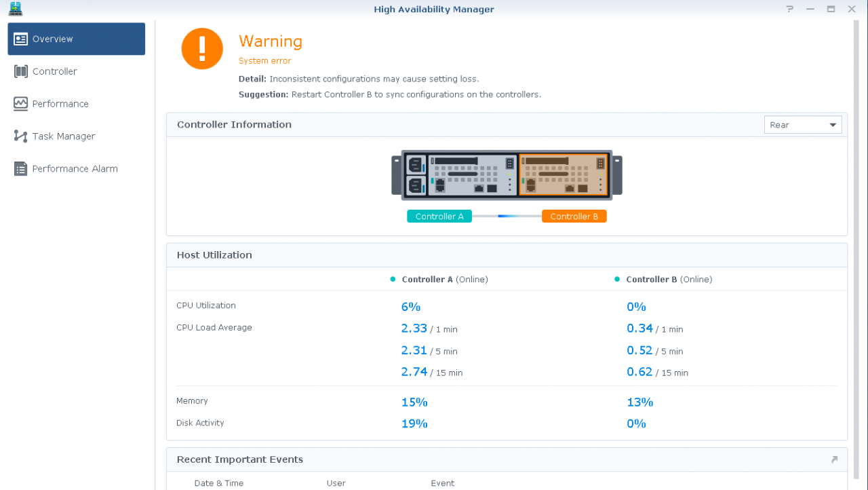Open the Rear view dropdown
The image size is (868, 490).
[x=802, y=125]
